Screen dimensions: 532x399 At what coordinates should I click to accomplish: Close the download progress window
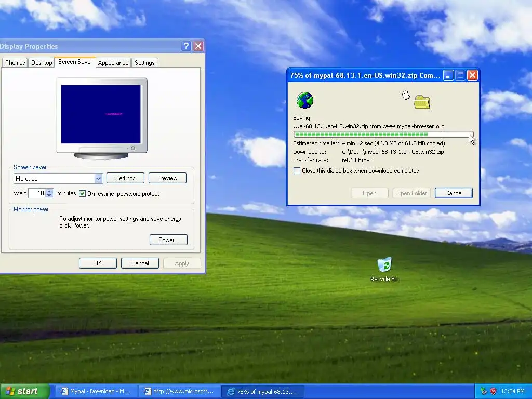[x=472, y=75]
